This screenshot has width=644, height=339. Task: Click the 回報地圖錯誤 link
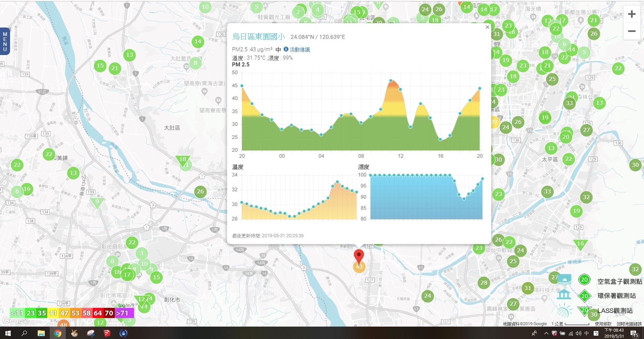(629, 324)
